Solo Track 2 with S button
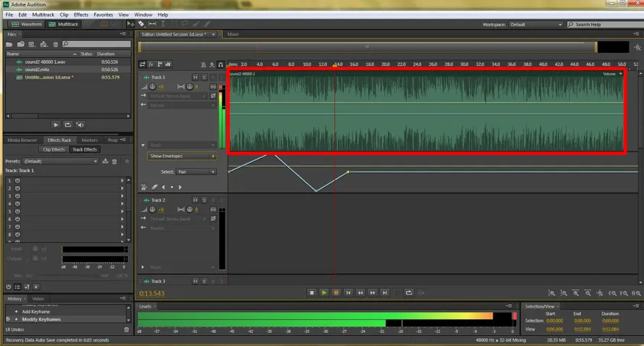Screen dimensions: 644x346 point(204,200)
